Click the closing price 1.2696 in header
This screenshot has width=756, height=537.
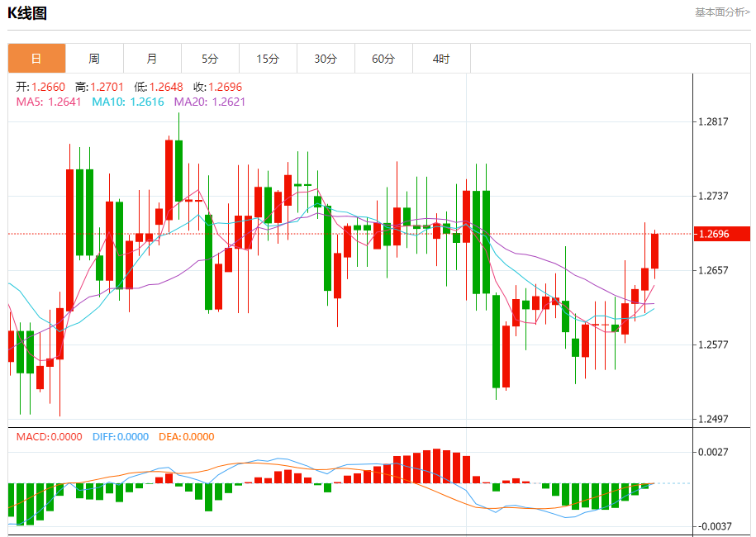pos(226,88)
